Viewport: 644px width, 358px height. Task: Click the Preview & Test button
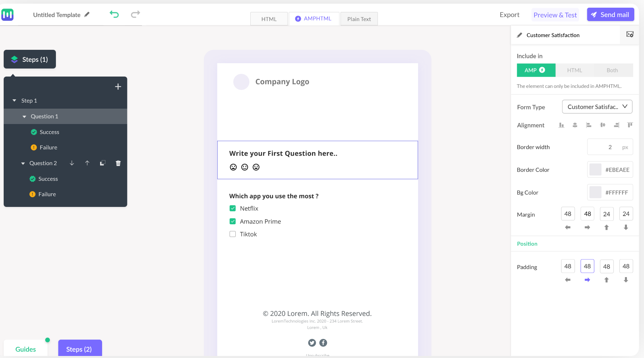click(x=555, y=15)
